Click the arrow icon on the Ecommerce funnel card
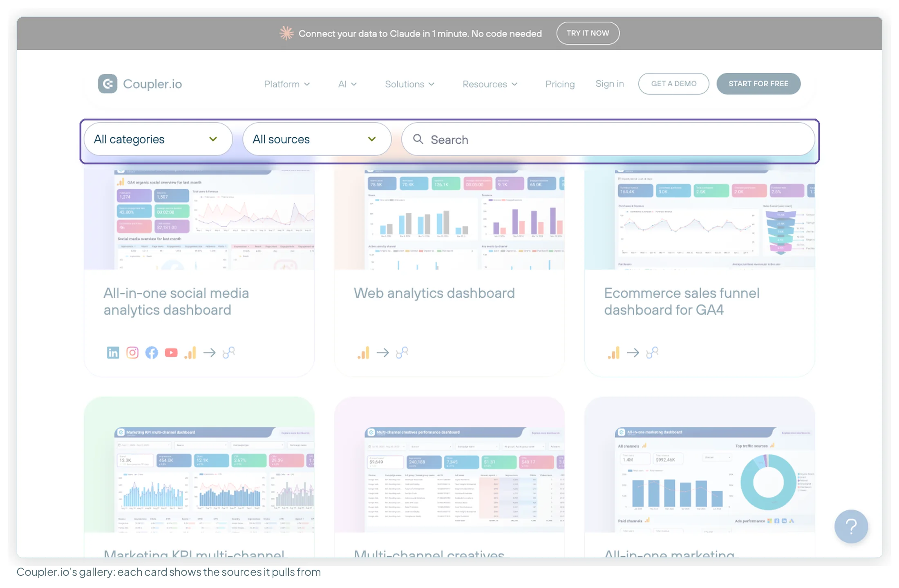Screen dimensions: 899x588 coord(633,353)
